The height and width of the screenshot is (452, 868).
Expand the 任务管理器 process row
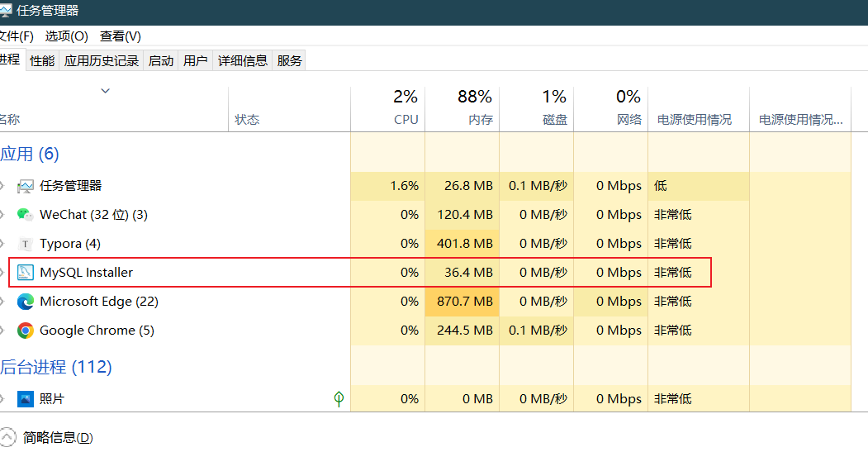(x=2, y=186)
